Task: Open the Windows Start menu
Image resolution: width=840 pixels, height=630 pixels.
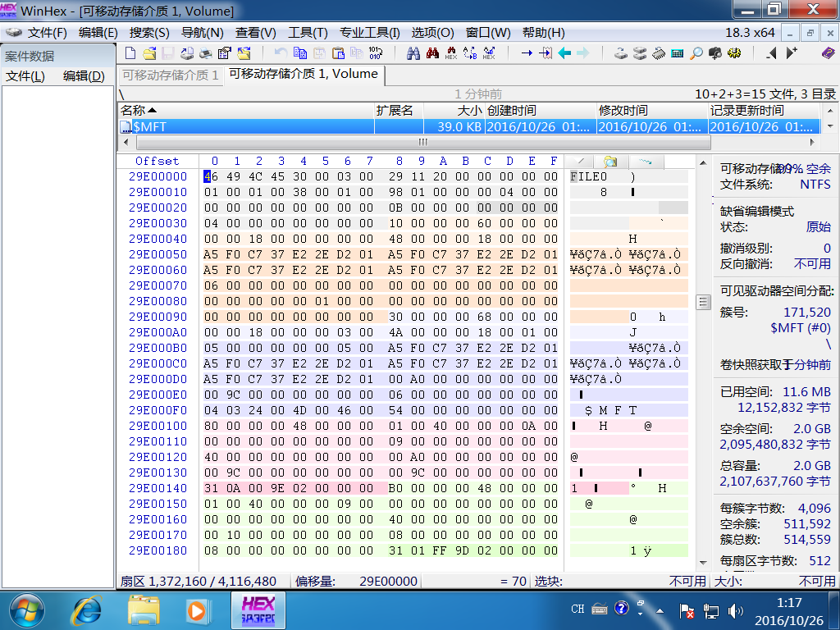Action: (x=26, y=610)
